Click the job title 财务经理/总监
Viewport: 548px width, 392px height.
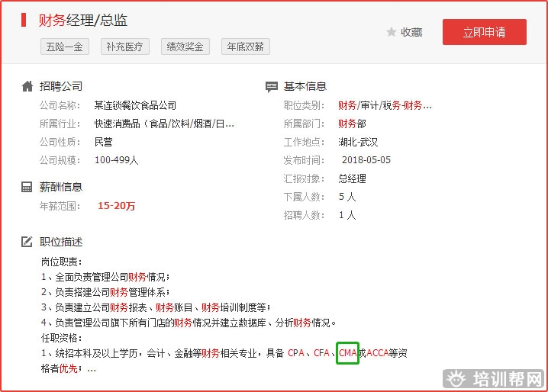tap(83, 20)
